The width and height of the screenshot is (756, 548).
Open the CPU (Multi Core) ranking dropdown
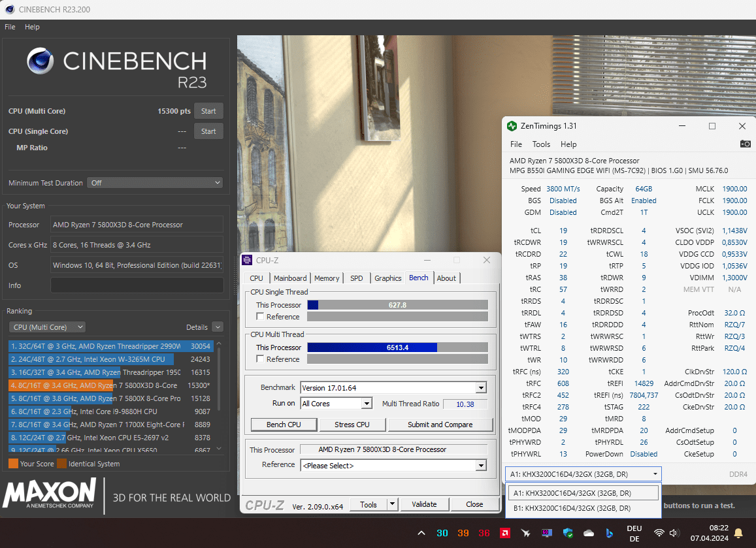click(x=47, y=327)
